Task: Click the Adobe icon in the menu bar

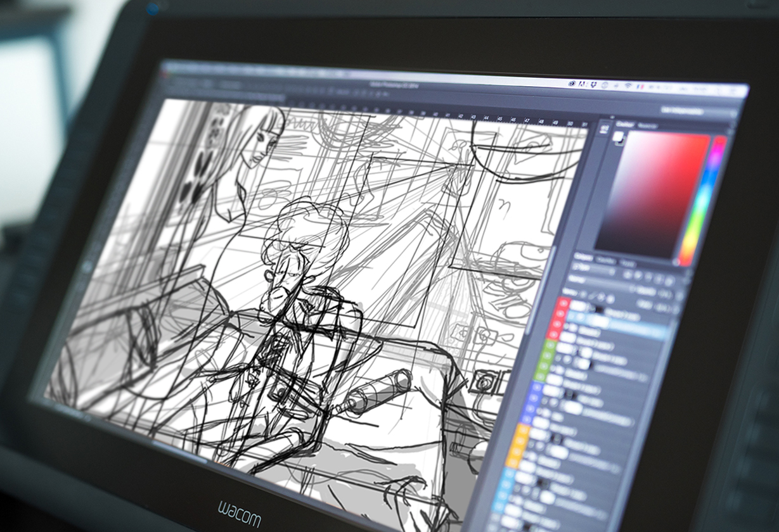Action: click(x=582, y=84)
